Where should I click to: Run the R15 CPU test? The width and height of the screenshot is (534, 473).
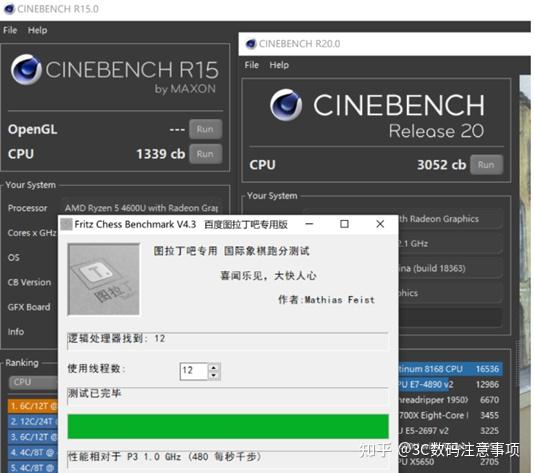pos(205,154)
